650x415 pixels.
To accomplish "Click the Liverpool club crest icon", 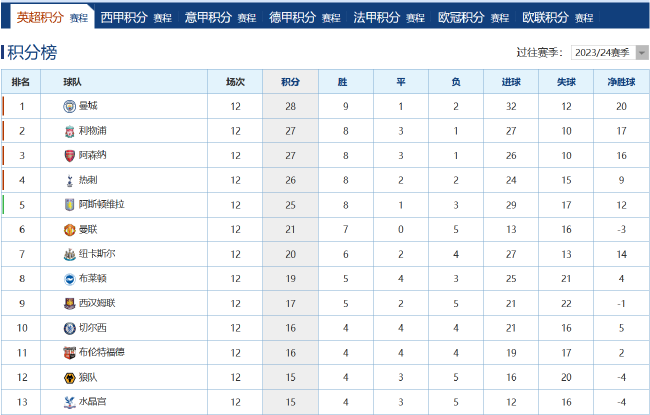I will (x=69, y=131).
